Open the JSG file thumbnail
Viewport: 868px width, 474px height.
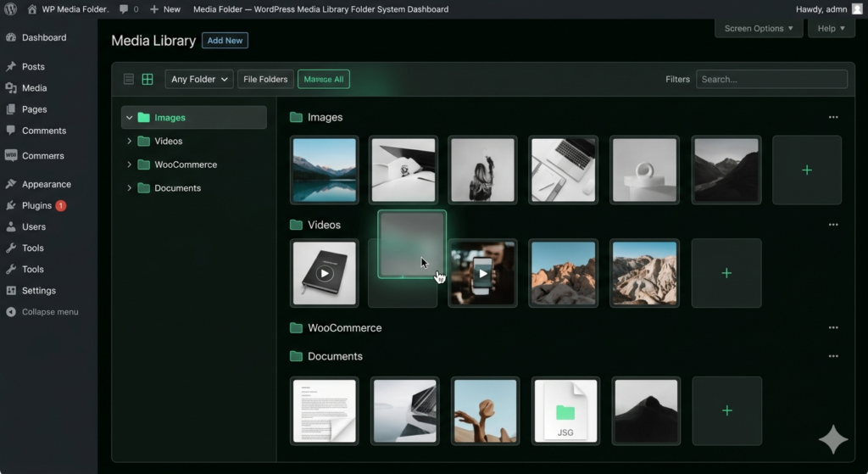[x=565, y=411]
